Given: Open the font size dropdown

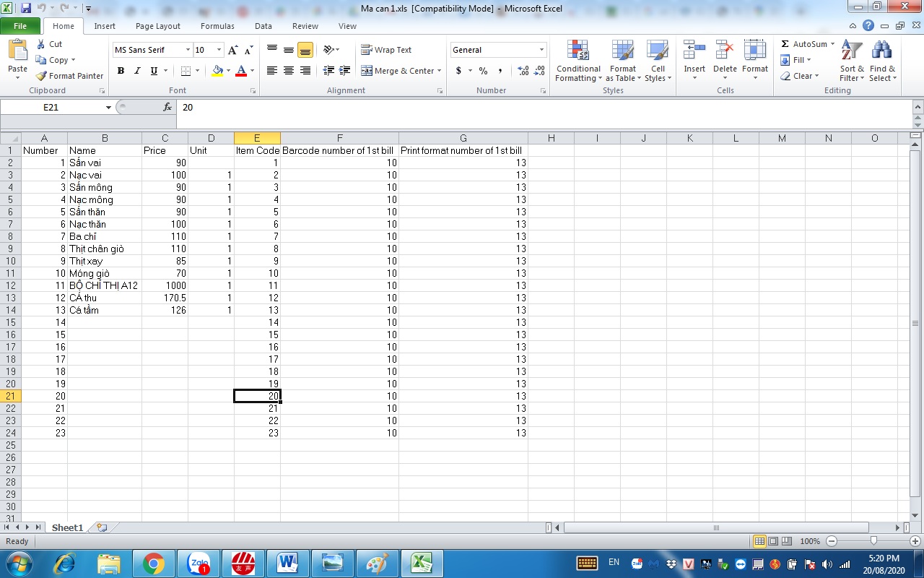Looking at the screenshot, I should coord(219,50).
